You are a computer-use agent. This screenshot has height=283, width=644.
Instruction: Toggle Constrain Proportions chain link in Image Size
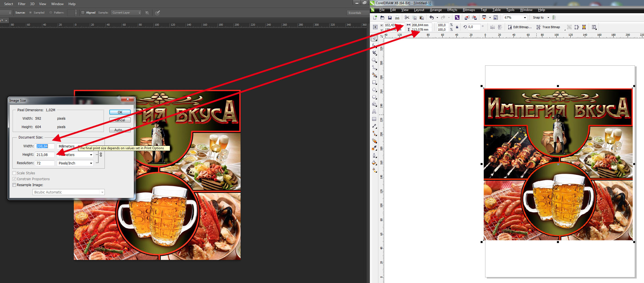101,155
